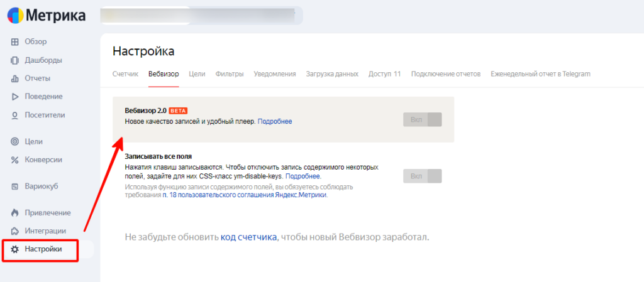Toggle the Записывать все поля switch

[423, 176]
